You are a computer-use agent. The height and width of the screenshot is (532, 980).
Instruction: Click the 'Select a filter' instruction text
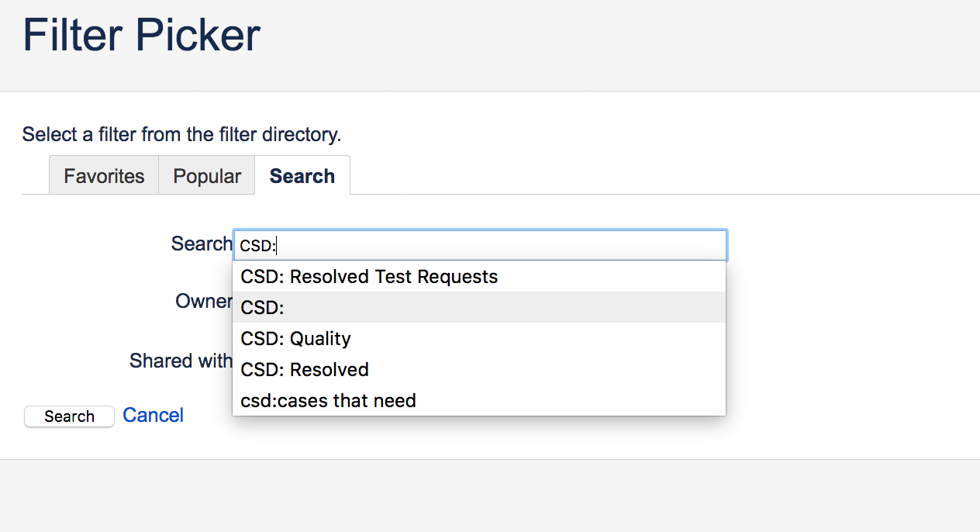(181, 134)
